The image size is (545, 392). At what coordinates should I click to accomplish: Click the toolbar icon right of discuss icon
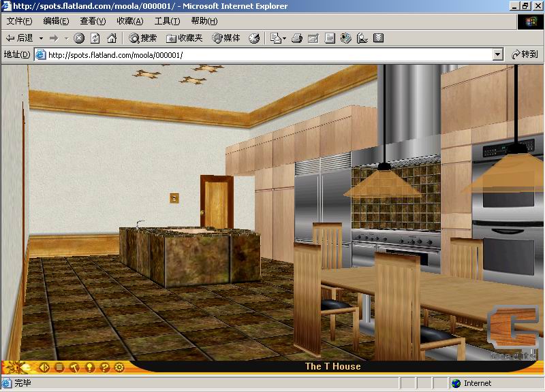point(346,38)
